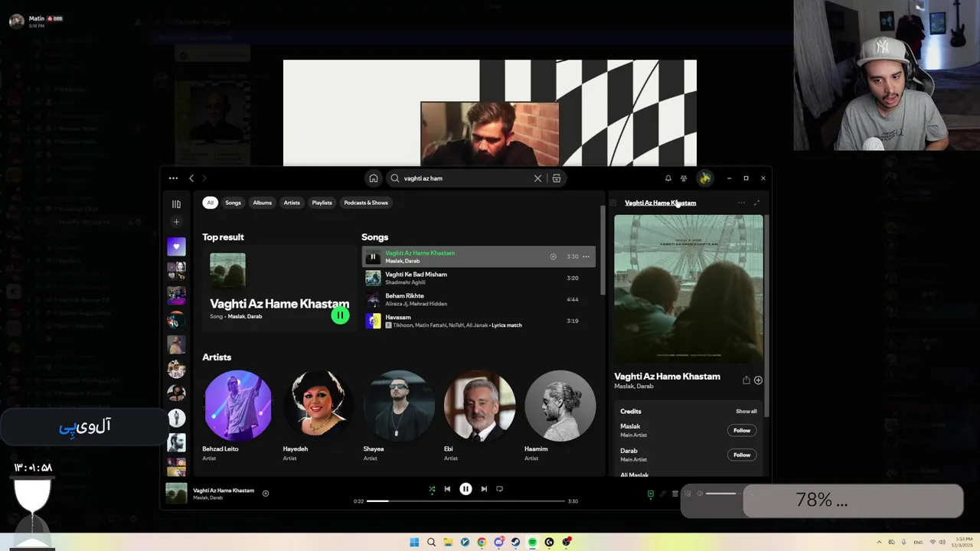Hide the Now Playing panel with the collapse icon
The width and height of the screenshot is (980, 551).
click(612, 203)
